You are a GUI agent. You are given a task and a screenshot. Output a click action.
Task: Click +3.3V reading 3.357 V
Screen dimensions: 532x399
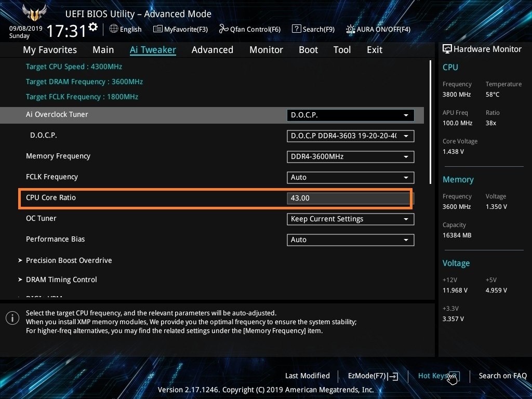click(x=453, y=318)
